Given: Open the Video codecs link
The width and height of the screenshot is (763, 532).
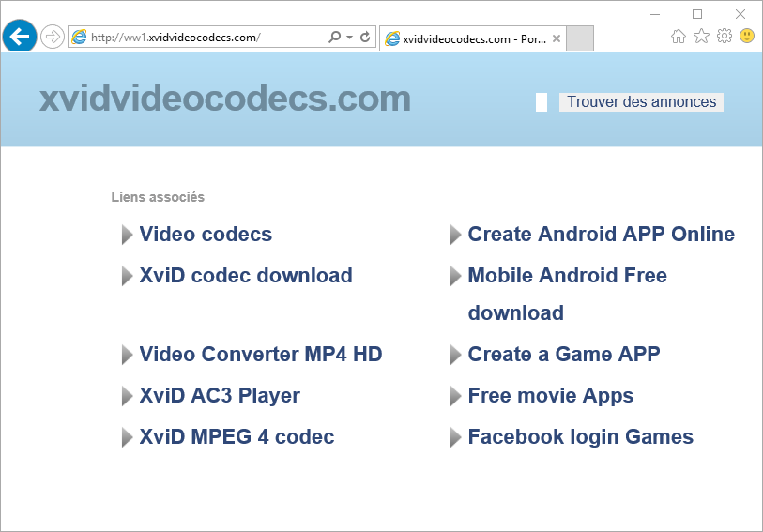Looking at the screenshot, I should pyautogui.click(x=206, y=235).
